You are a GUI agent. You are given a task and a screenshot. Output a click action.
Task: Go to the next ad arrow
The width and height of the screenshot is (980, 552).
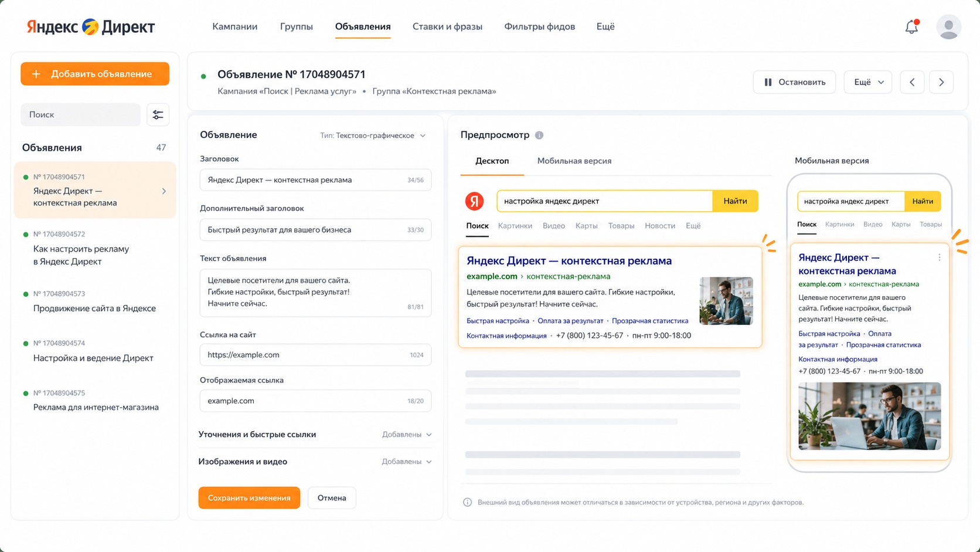941,82
